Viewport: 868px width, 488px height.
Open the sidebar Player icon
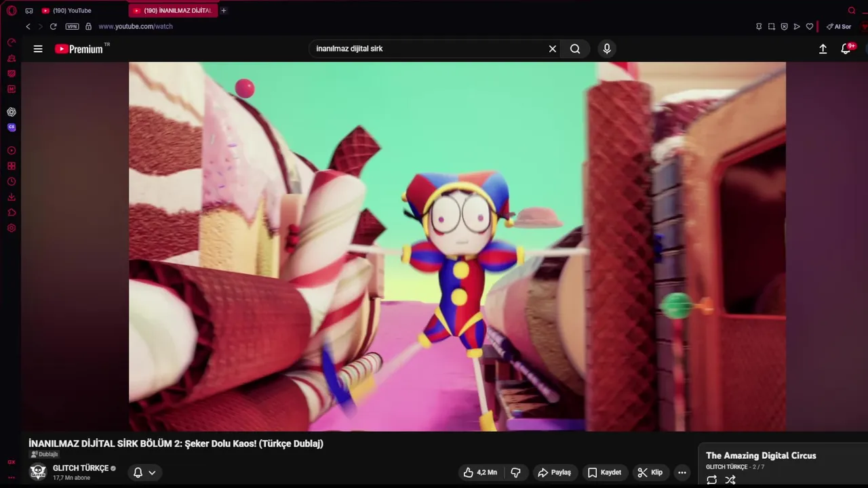click(12, 150)
